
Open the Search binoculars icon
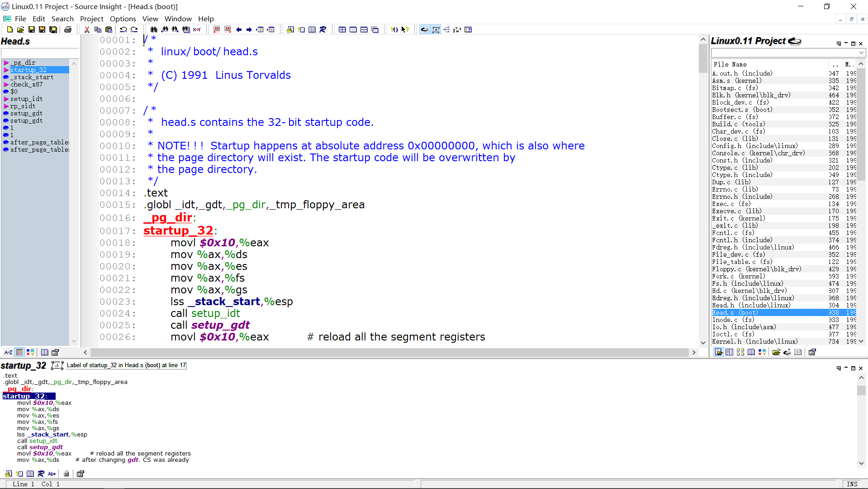pyautogui.click(x=154, y=29)
